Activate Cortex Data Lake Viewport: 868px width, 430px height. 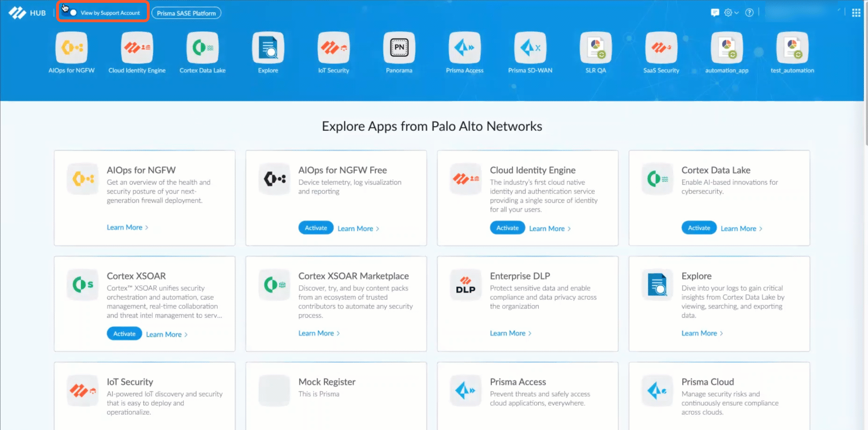[699, 228]
